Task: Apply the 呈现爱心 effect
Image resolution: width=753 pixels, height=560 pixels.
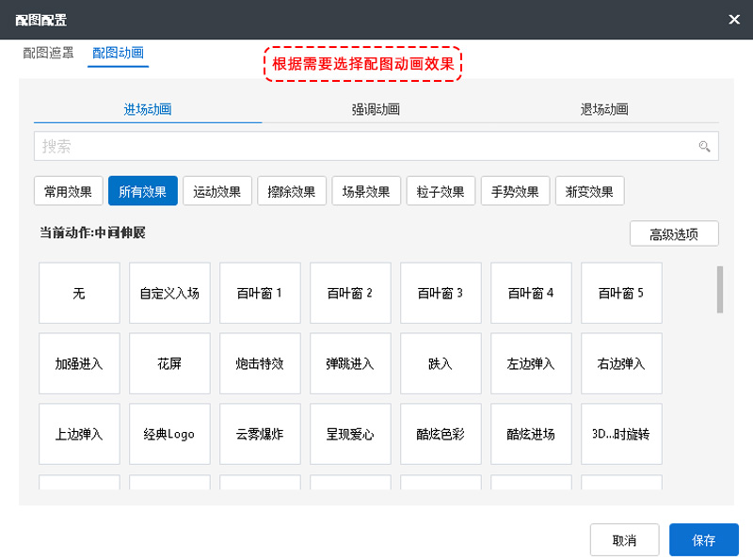Action: 350,434
